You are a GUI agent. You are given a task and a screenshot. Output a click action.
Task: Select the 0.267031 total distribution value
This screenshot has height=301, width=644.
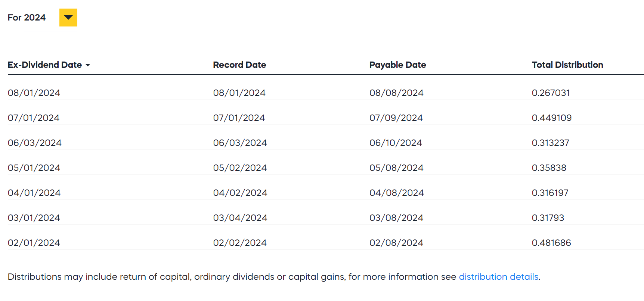point(551,93)
